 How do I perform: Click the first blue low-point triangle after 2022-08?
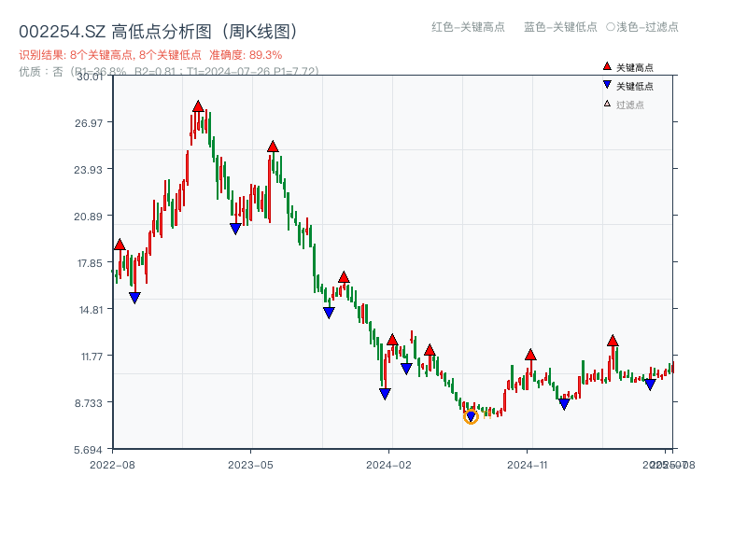pos(136,296)
